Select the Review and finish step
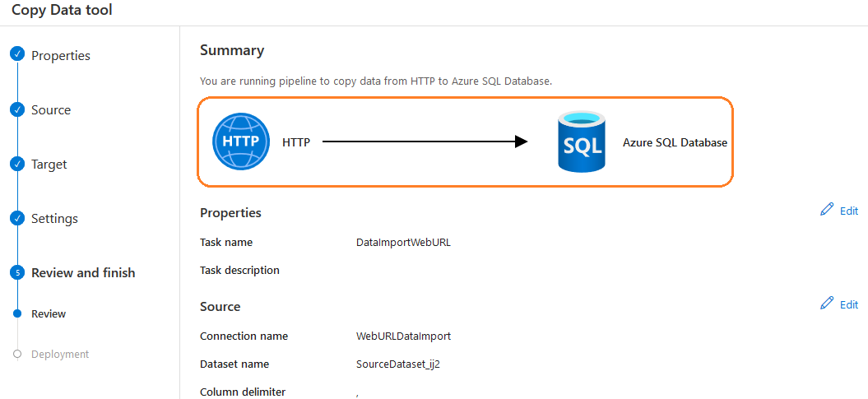Image resolution: width=868 pixels, height=399 pixels. [83, 273]
